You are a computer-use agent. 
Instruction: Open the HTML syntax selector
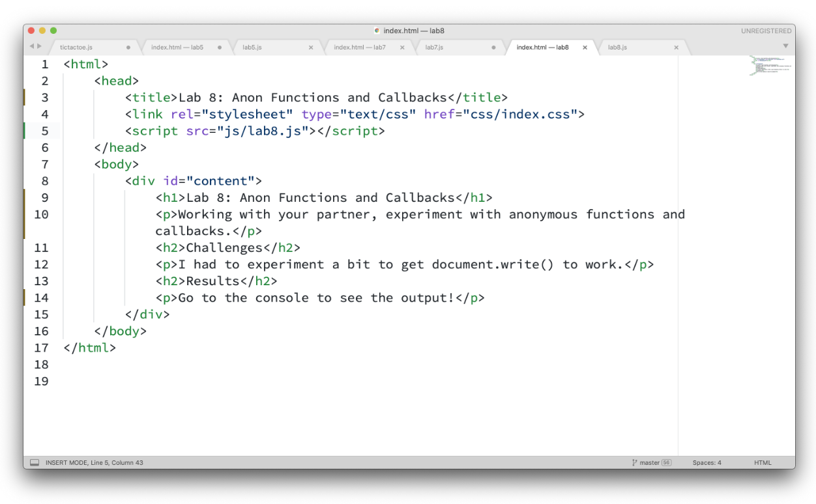pos(763,463)
